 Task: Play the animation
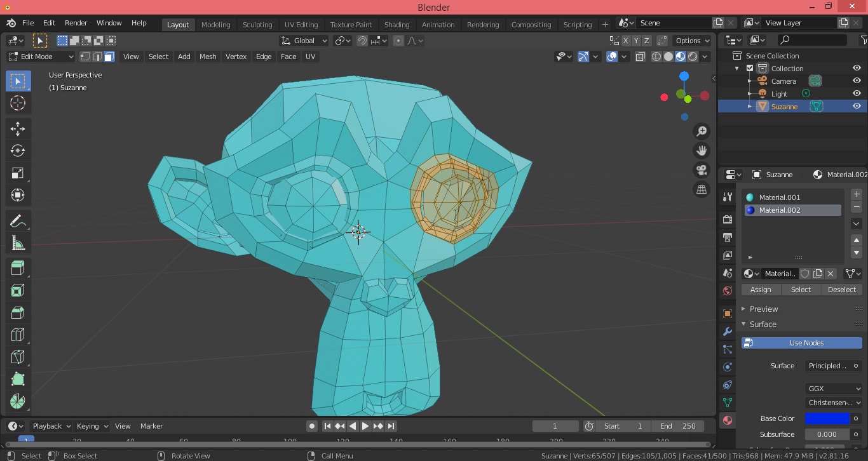[x=365, y=426]
